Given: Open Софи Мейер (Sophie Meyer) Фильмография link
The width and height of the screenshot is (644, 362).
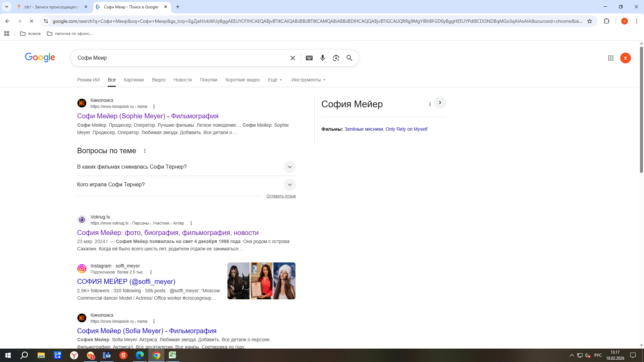Looking at the screenshot, I should (148, 116).
